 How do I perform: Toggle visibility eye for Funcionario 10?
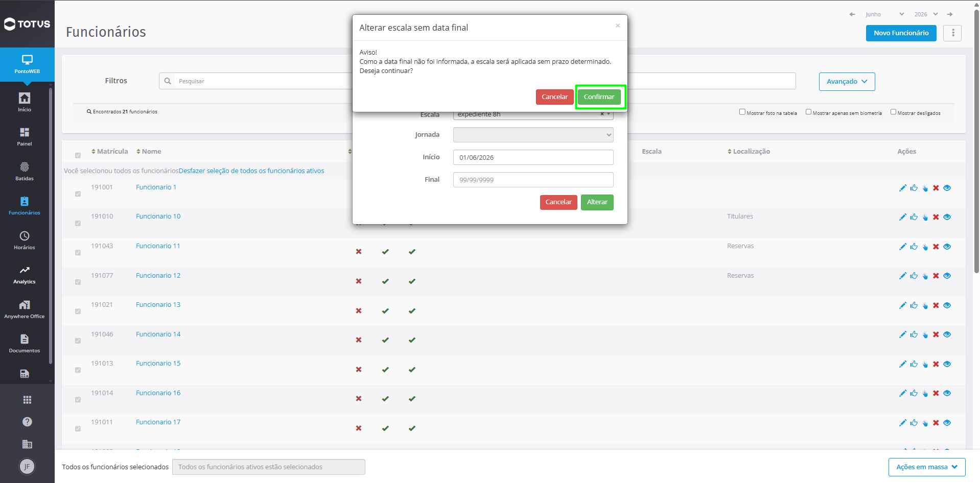[x=947, y=217]
